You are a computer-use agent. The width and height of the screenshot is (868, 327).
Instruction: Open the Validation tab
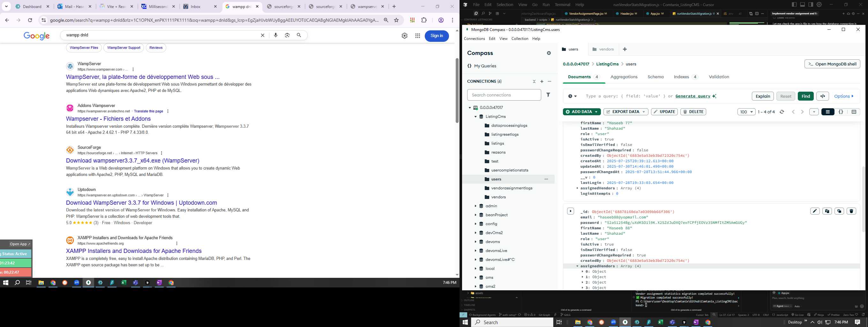(719, 77)
